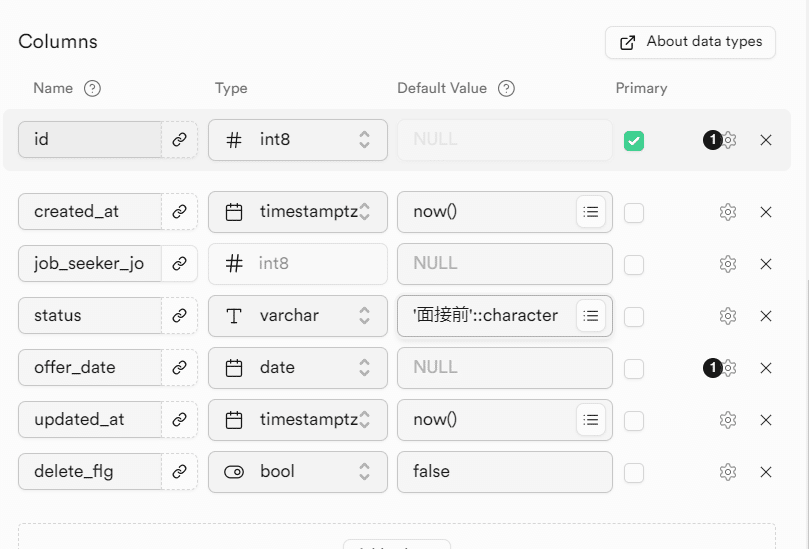This screenshot has height=549, width=809.
Task: Click the help icon next to Name header
Action: pyautogui.click(x=93, y=88)
